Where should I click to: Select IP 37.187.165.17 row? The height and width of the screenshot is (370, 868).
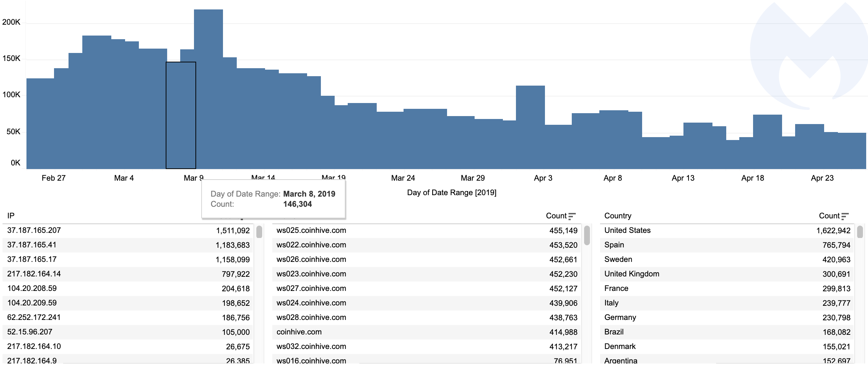pyautogui.click(x=128, y=259)
